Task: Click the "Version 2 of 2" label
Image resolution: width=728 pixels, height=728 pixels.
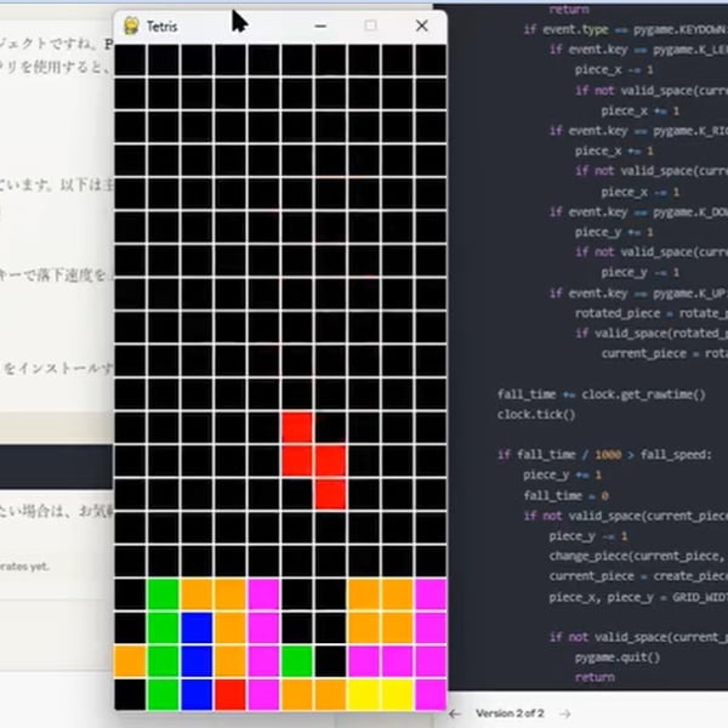Action: tap(510, 713)
